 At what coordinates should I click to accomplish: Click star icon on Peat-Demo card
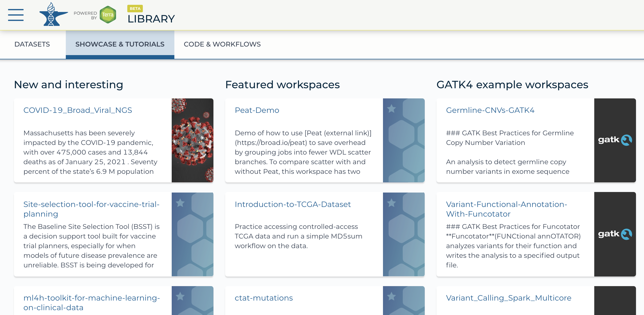point(392,109)
